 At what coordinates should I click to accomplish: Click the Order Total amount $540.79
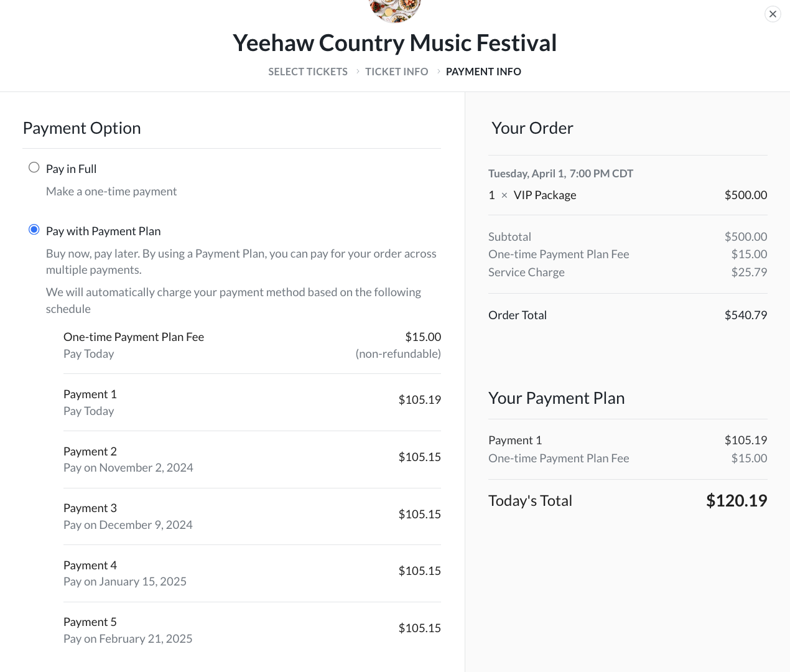click(746, 315)
